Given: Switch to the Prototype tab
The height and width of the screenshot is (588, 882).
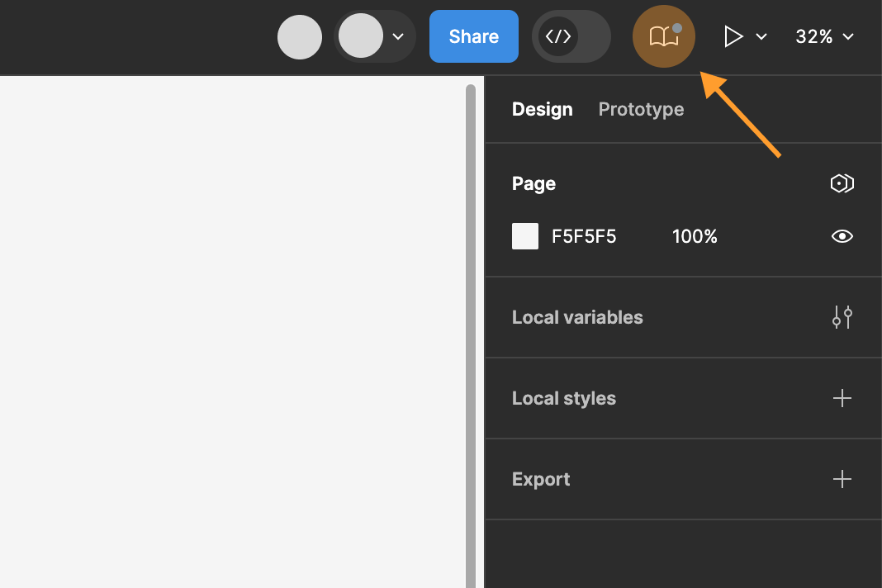Looking at the screenshot, I should click(641, 109).
